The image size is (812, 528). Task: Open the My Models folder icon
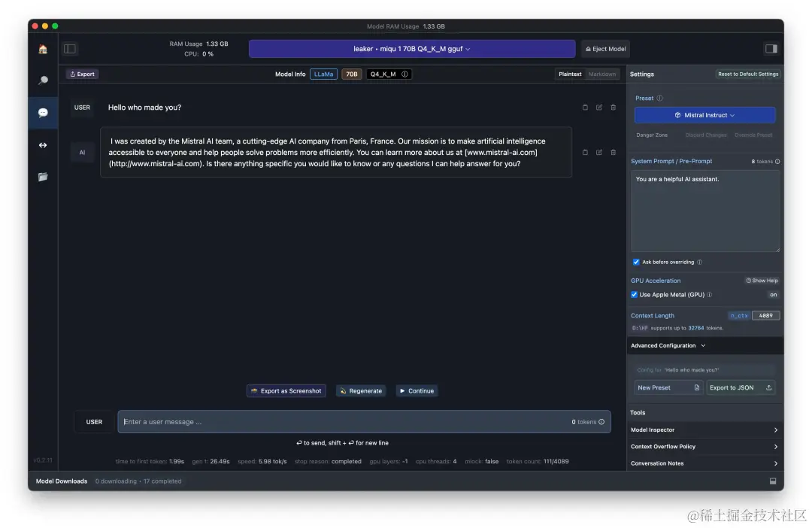tap(43, 177)
